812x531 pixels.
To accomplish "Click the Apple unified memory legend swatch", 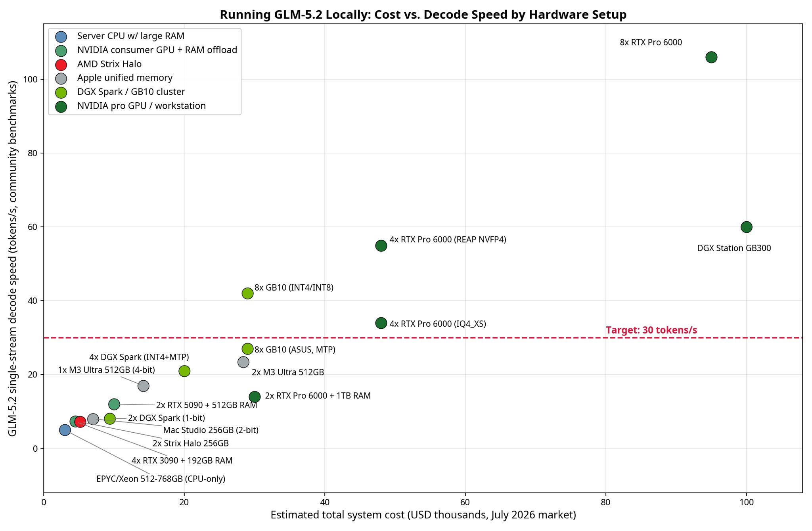I will (61, 79).
